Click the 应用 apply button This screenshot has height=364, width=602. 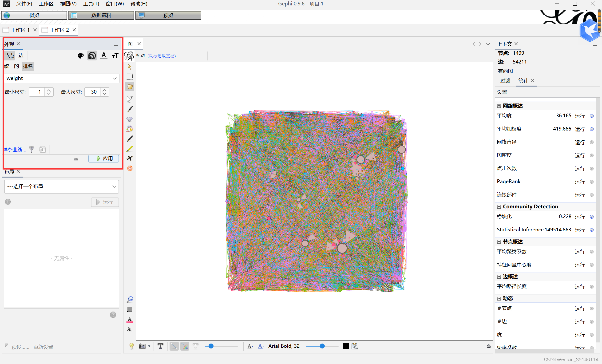tap(104, 158)
